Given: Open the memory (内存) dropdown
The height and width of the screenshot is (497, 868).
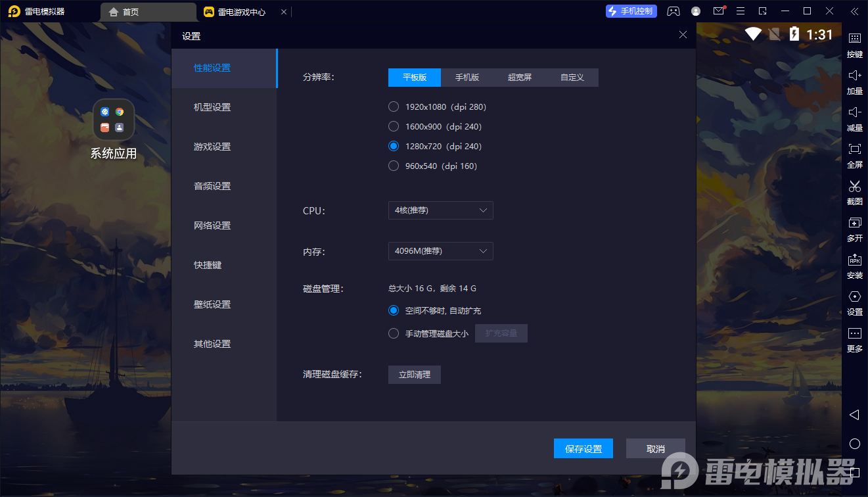Looking at the screenshot, I should click(x=440, y=251).
